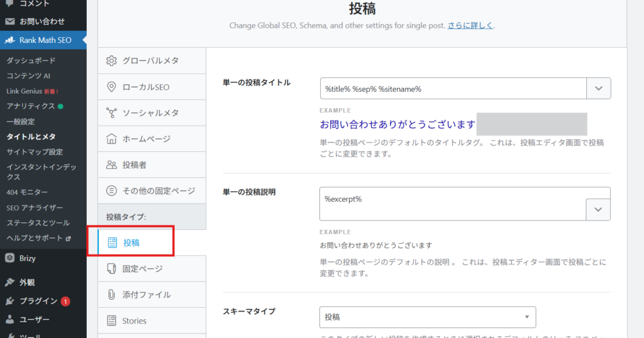
Task: Click the Stories tab icon
Action: [112, 320]
